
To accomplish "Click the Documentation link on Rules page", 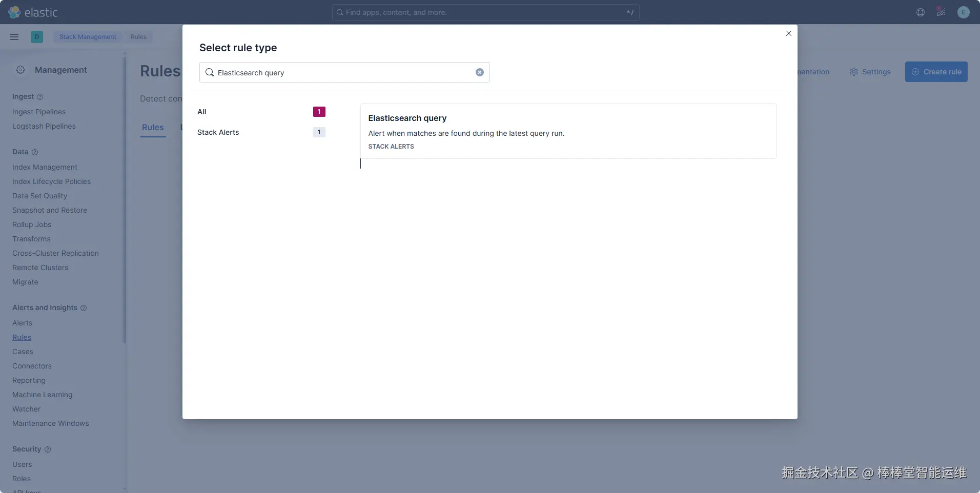I will click(x=813, y=72).
